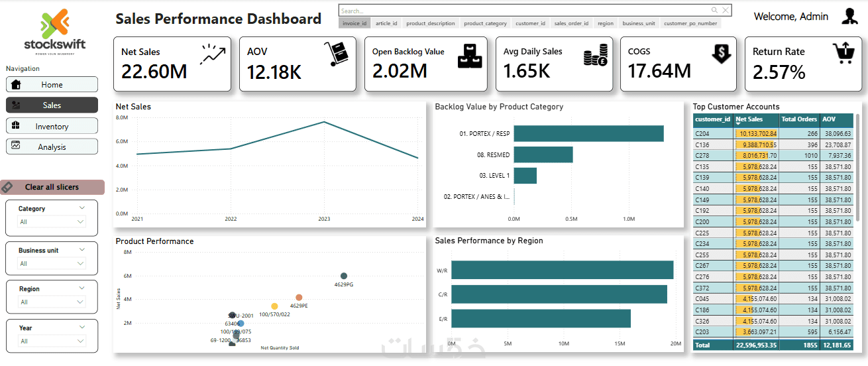Click the 2.57% Return Rate value
Viewport: 868px width, 366px height.
779,72
